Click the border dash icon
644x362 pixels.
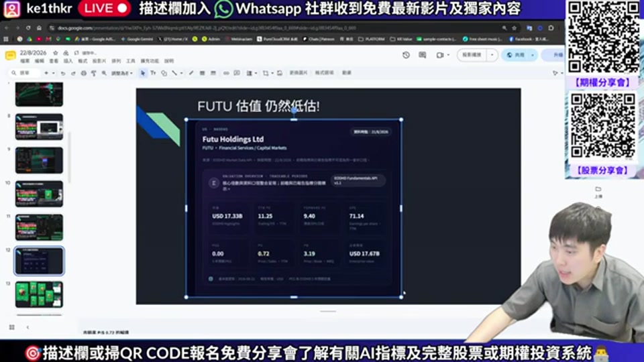213,73
